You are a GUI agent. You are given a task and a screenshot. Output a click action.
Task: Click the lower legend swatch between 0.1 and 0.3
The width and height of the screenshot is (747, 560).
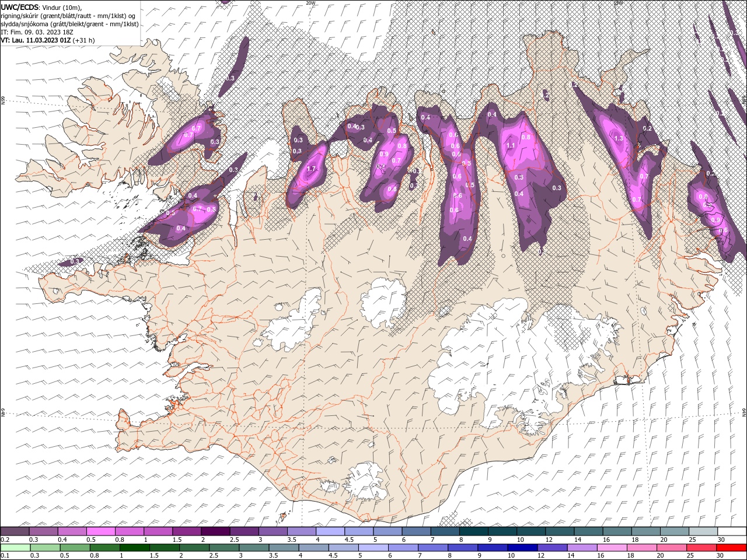click(15, 548)
